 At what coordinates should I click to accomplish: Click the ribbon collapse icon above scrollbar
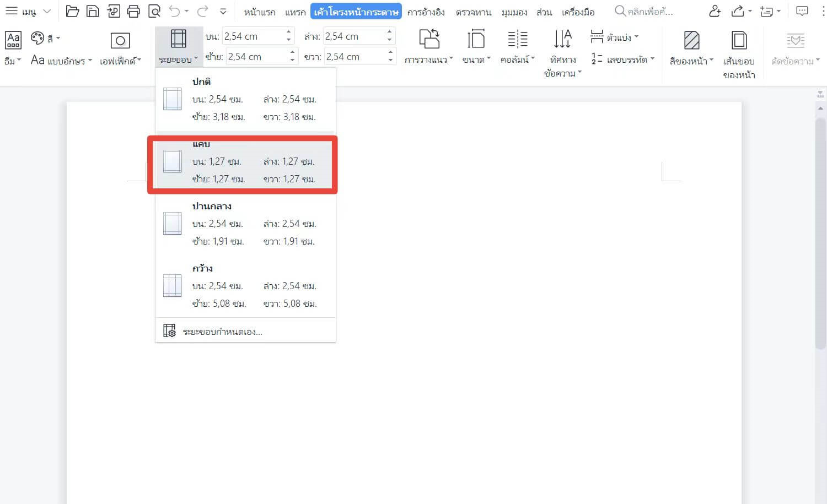pos(820,94)
